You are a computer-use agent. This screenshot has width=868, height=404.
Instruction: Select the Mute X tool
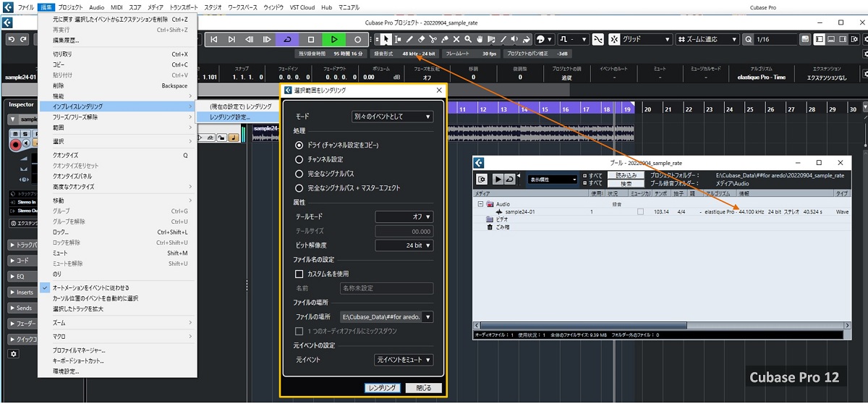[x=456, y=39]
